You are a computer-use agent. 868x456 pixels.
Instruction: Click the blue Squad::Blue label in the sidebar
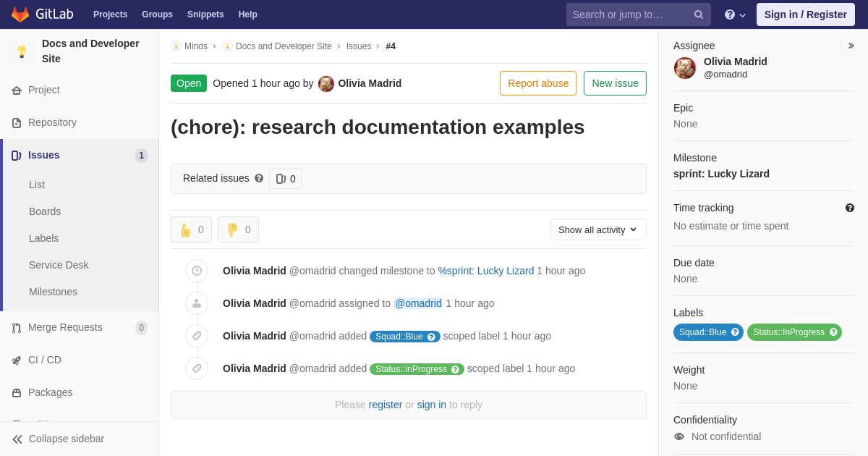702,332
